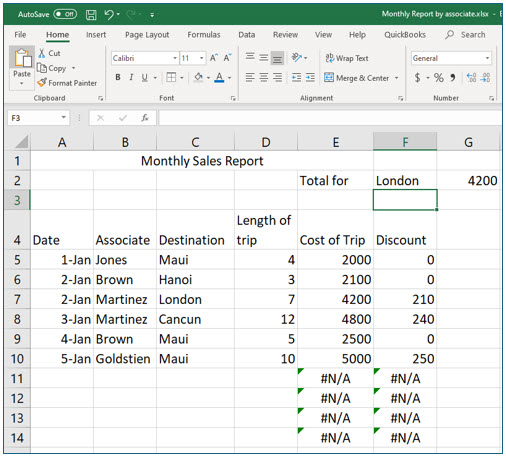The width and height of the screenshot is (506, 456).
Task: Click the Format Painter button
Action: (x=67, y=83)
